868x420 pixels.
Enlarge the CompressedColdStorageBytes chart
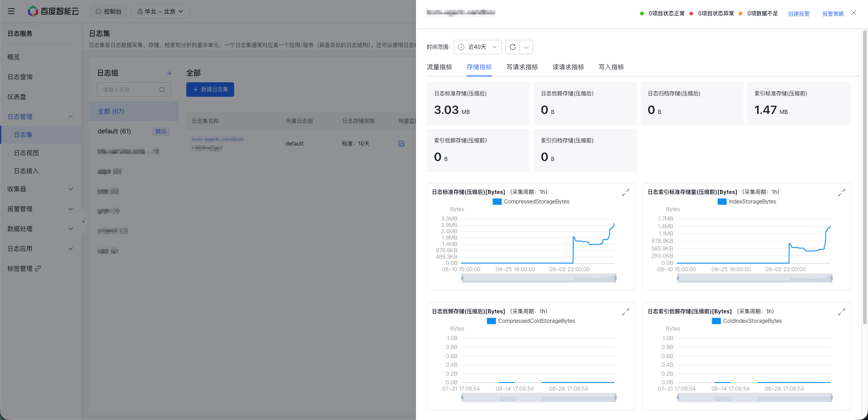[x=626, y=312]
